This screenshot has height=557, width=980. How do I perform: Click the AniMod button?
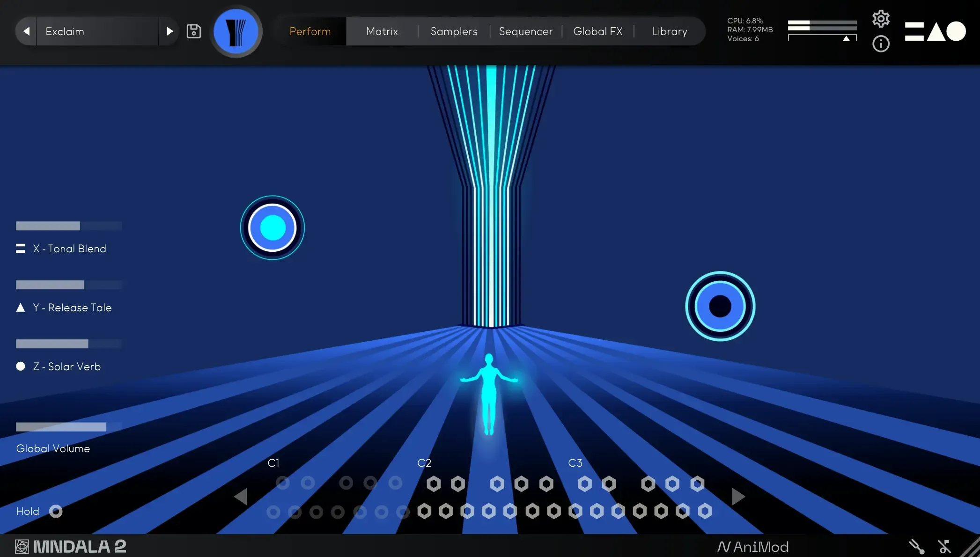[x=753, y=546]
